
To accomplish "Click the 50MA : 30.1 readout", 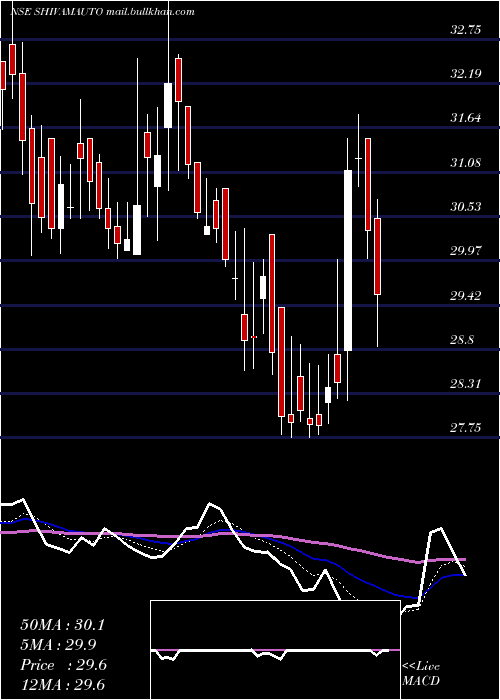I will click(x=62, y=625).
